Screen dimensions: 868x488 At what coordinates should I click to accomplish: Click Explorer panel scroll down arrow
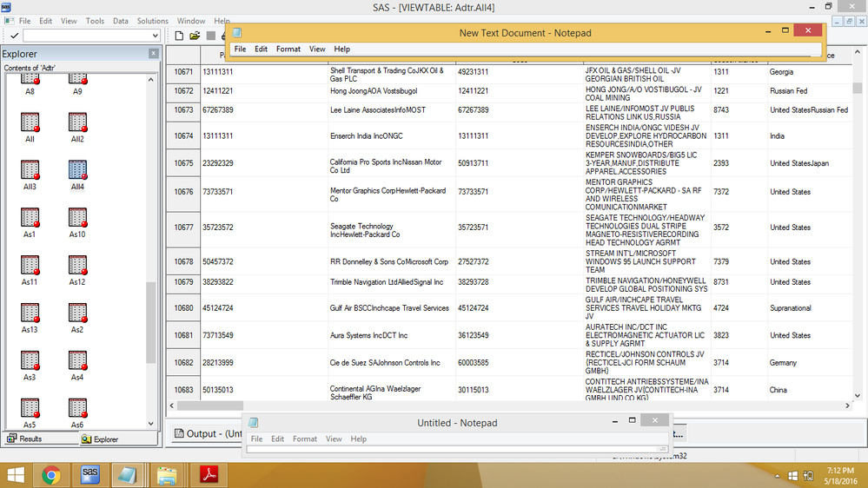151,424
